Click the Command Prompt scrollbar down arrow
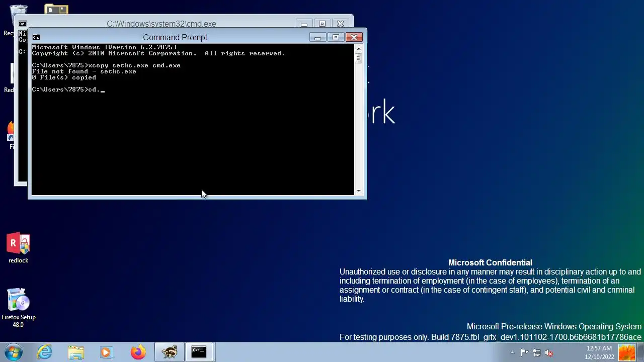Screen dimensions: 644x362 358,191
